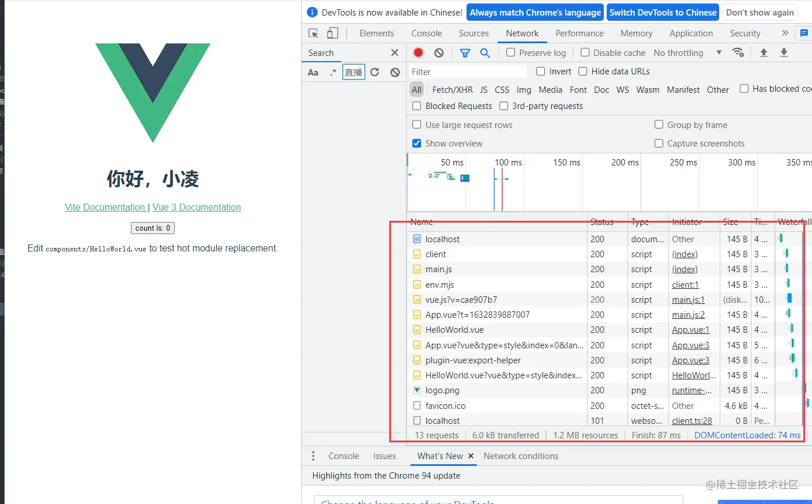Filter requests by Img type
Image resolution: width=812 pixels, height=504 pixels.
524,89
